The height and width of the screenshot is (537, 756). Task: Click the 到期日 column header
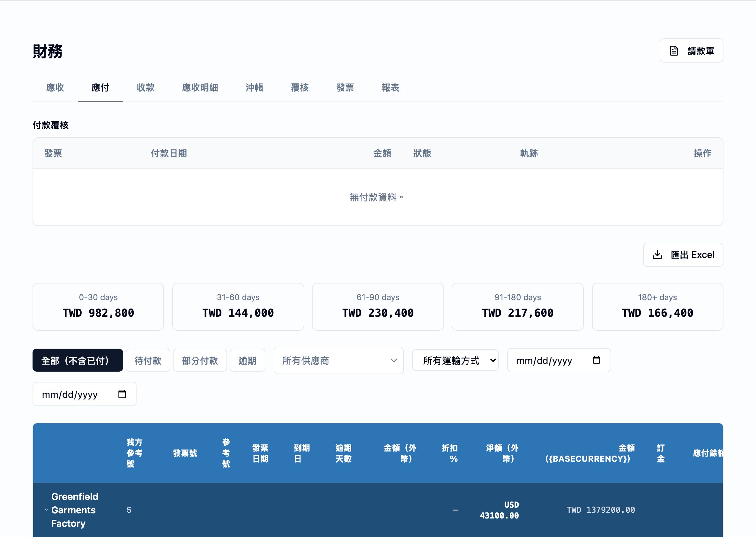coord(302,453)
